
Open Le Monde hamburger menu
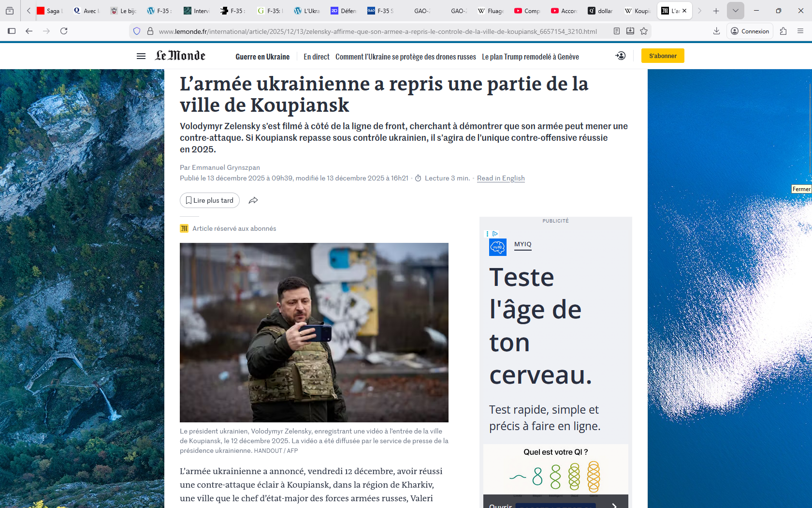point(141,56)
